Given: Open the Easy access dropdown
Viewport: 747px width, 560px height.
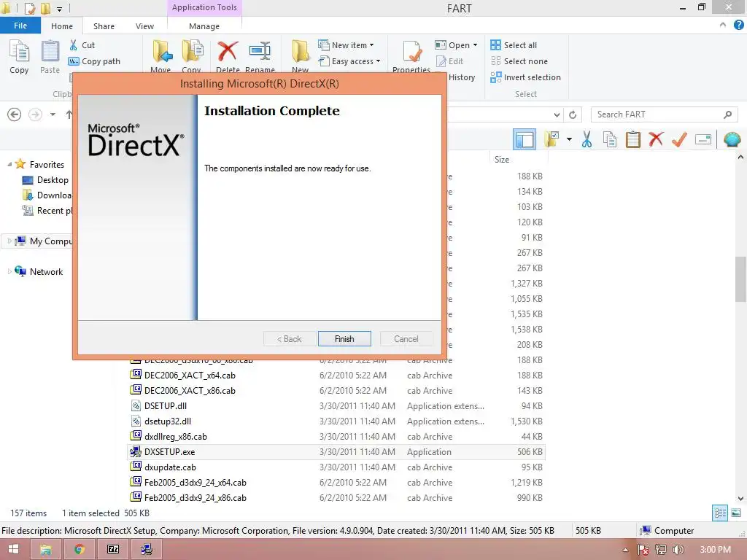Looking at the screenshot, I should click(349, 61).
